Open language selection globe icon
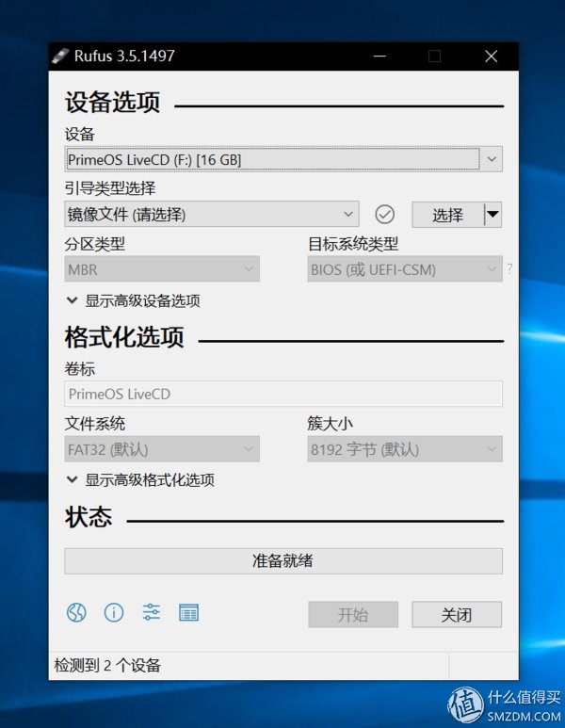The width and height of the screenshot is (565, 728). (x=76, y=612)
